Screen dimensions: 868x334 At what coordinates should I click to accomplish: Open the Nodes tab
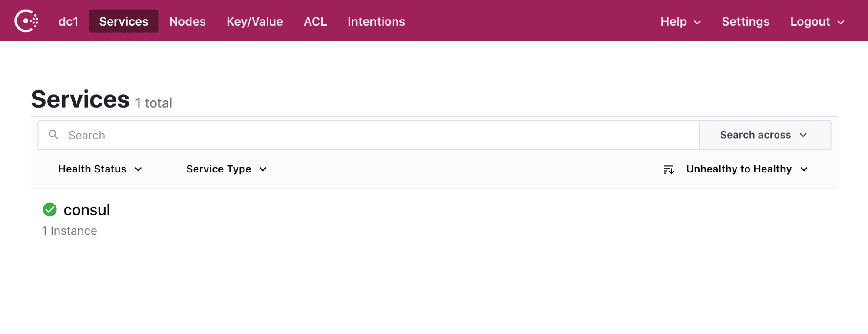pyautogui.click(x=187, y=21)
